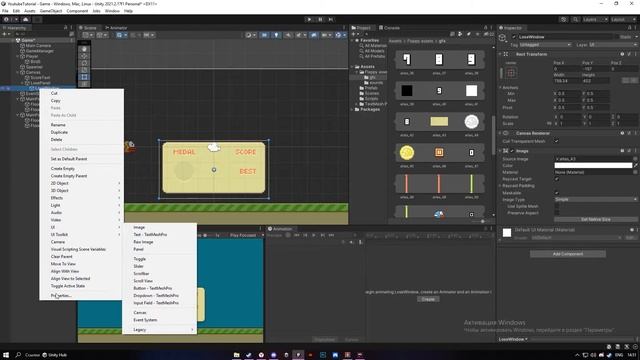Open the Edit menu
The width and height of the screenshot is (640, 360).
click(16, 11)
